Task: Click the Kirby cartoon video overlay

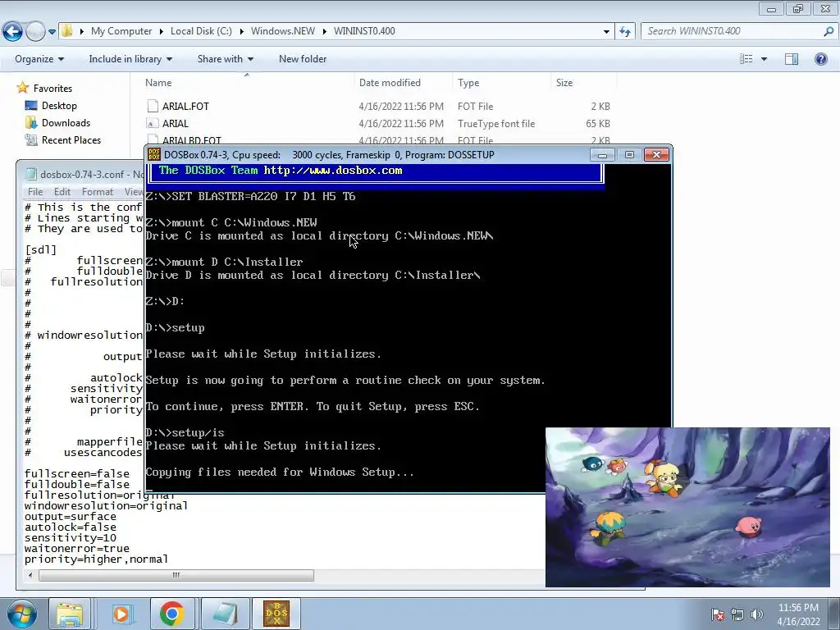Action: 687,507
